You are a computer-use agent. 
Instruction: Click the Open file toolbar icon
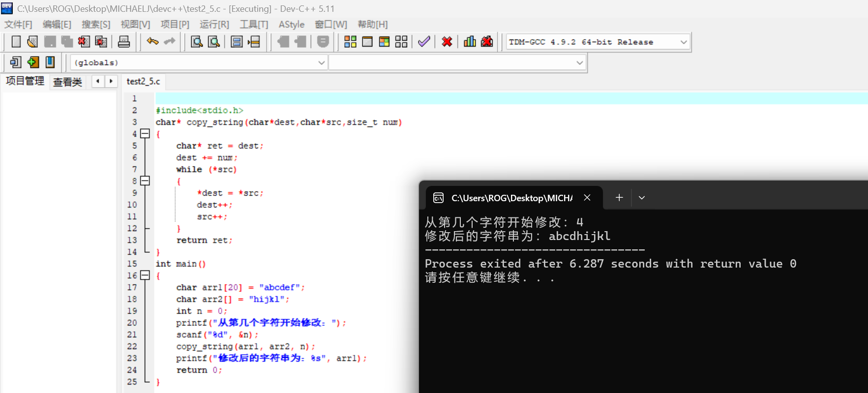point(32,42)
